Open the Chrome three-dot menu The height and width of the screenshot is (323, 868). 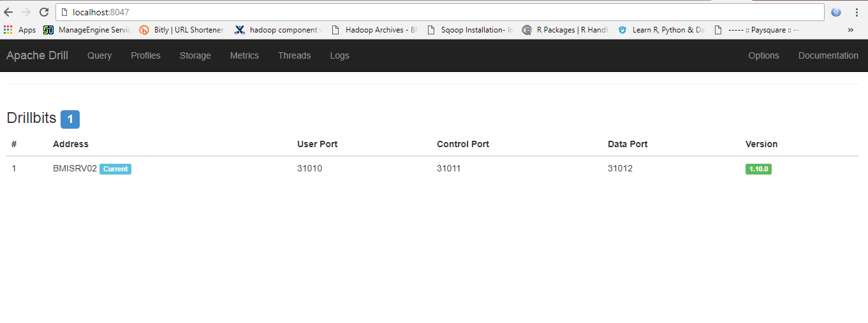click(x=857, y=12)
